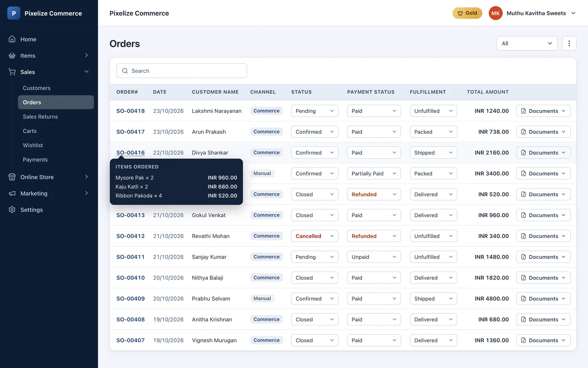
Task: Click the magnifier icon in search box
Action: tap(125, 71)
